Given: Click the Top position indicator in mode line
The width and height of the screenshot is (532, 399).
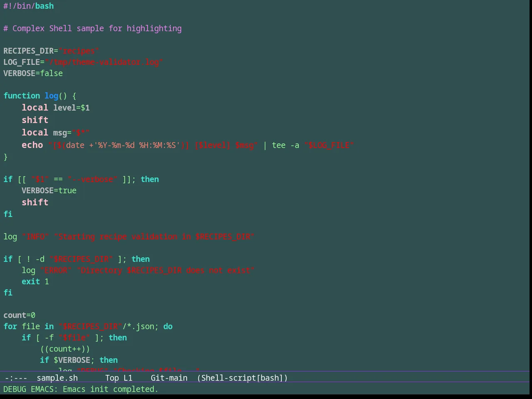Looking at the screenshot, I should tap(112, 378).
